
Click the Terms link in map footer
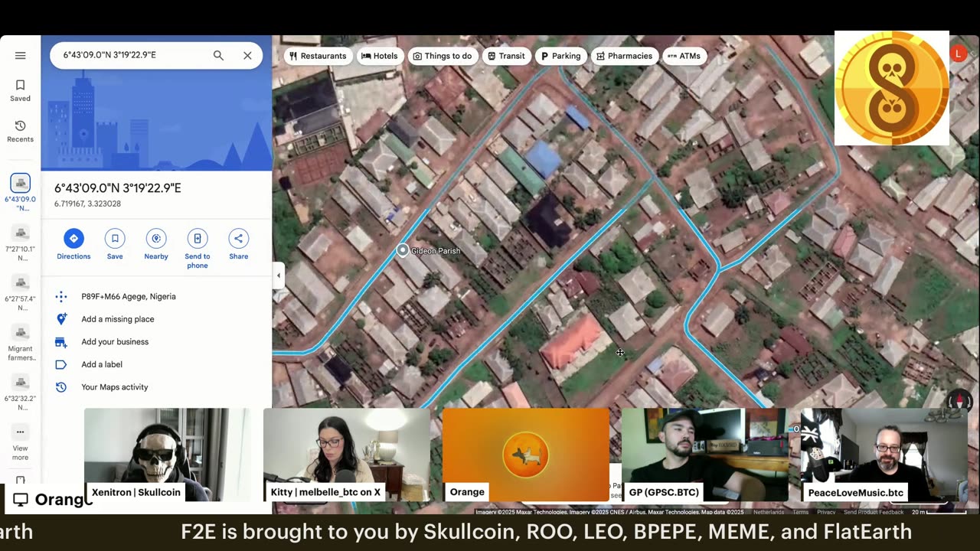pyautogui.click(x=801, y=512)
